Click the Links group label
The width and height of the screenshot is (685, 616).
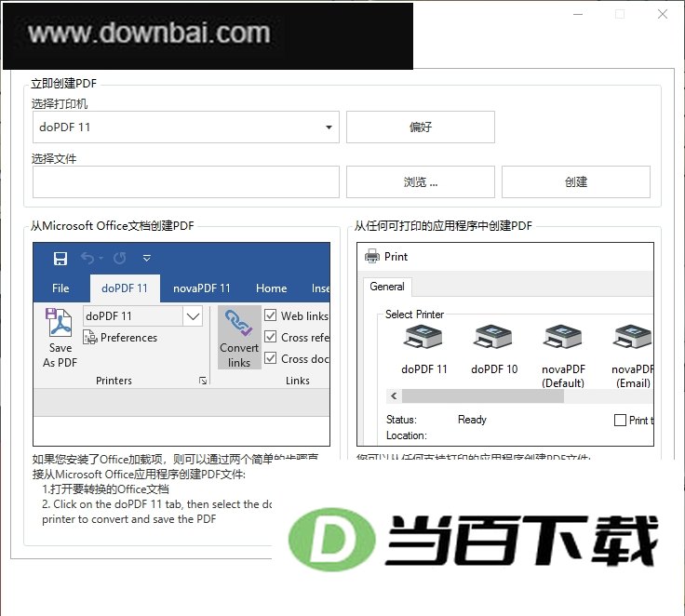(298, 381)
